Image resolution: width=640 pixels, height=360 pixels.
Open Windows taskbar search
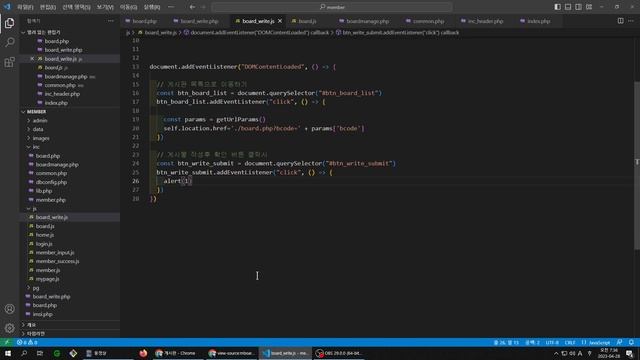coord(24,353)
